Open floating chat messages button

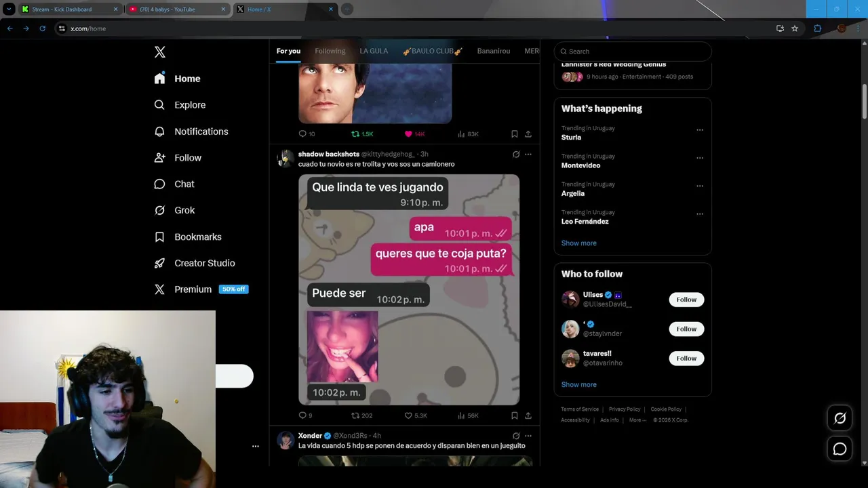point(840,449)
